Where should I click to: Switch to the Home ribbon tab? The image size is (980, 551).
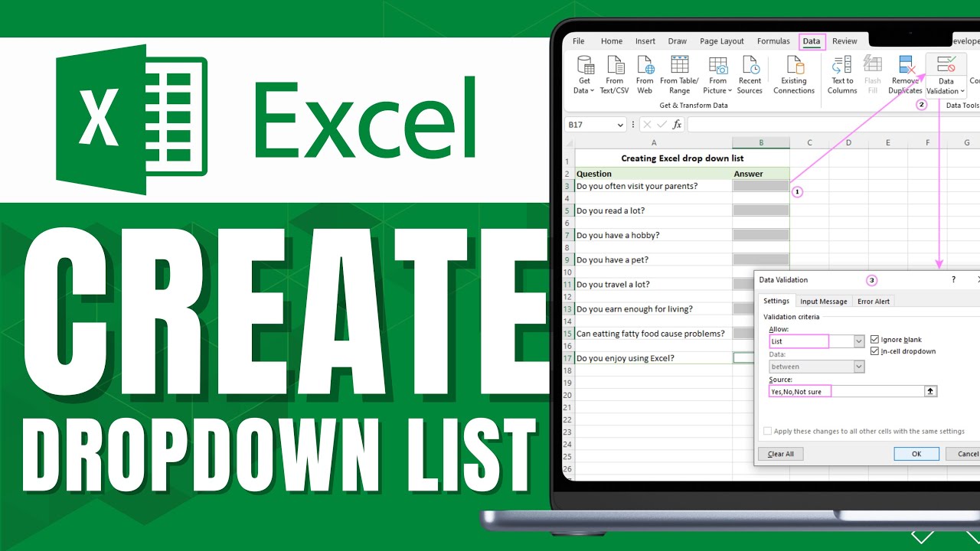coord(612,41)
